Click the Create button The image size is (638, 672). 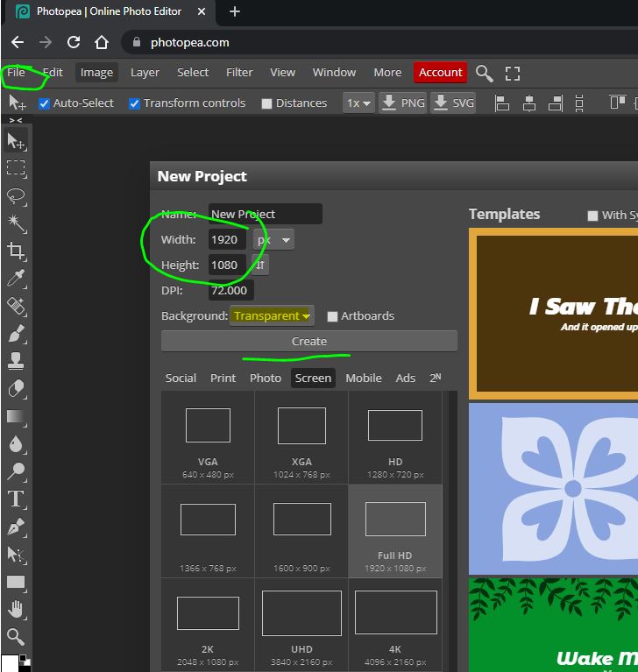click(x=309, y=341)
